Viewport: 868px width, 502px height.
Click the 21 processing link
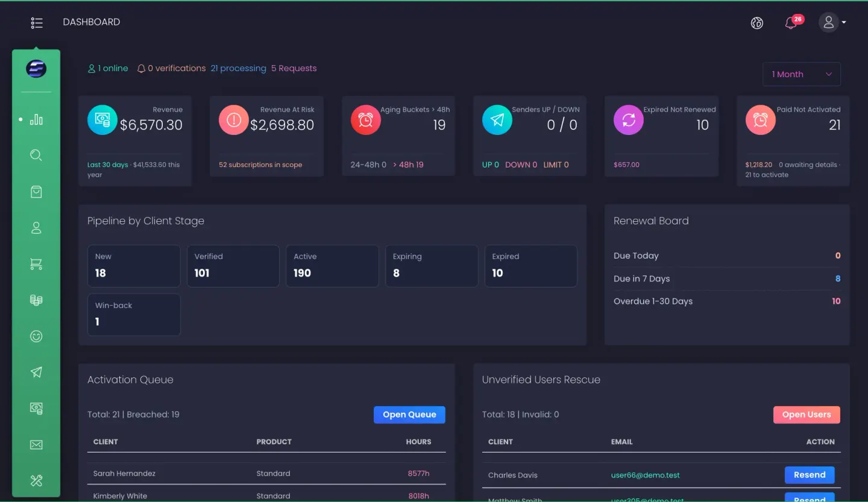(239, 69)
